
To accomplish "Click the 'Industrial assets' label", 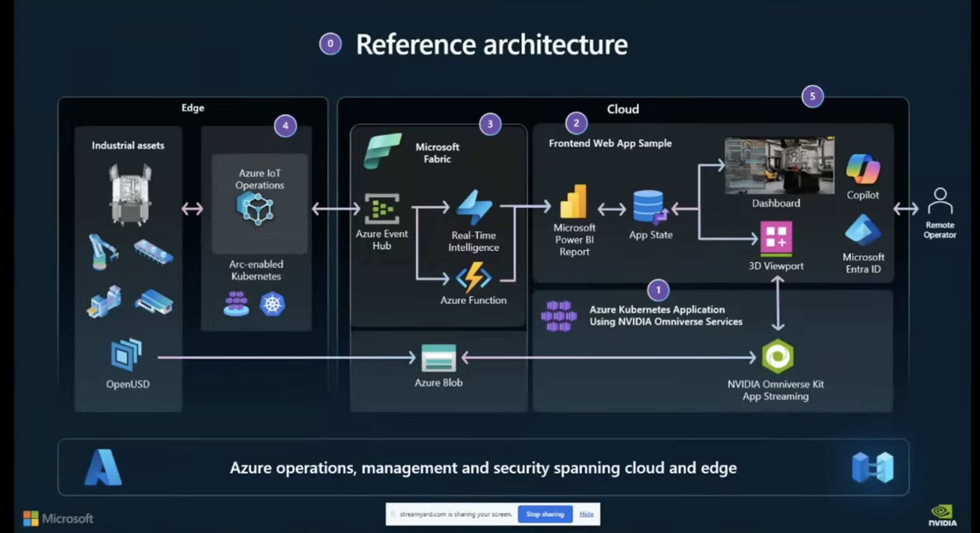I will pyautogui.click(x=128, y=145).
